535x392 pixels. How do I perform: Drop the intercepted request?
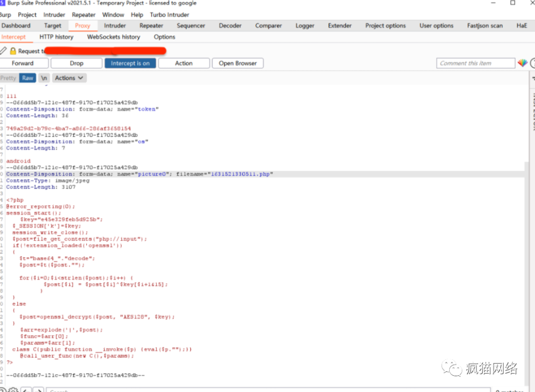pos(76,63)
